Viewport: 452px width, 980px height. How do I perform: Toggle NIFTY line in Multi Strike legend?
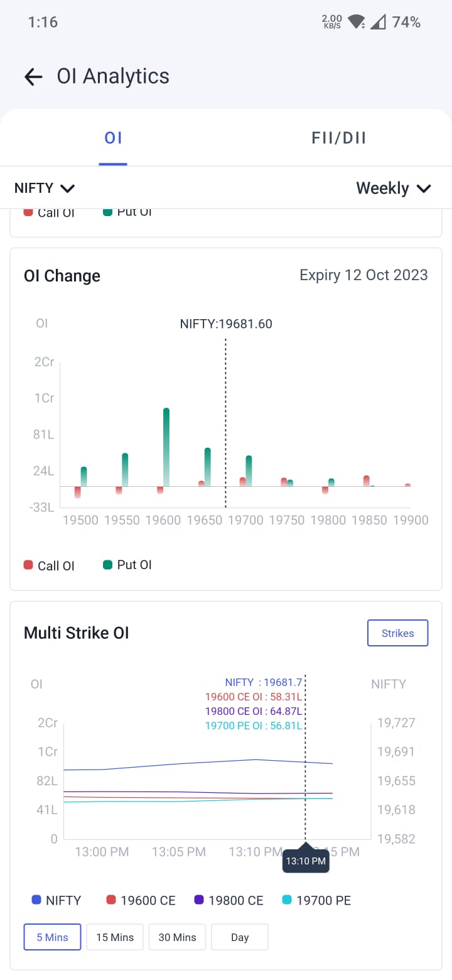pyautogui.click(x=56, y=900)
